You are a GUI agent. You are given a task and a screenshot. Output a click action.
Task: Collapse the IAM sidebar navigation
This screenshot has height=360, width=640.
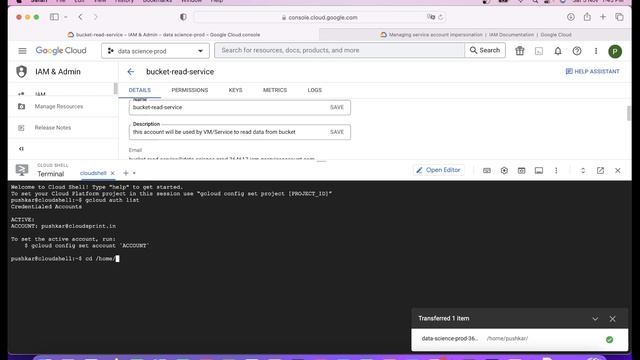(21, 149)
